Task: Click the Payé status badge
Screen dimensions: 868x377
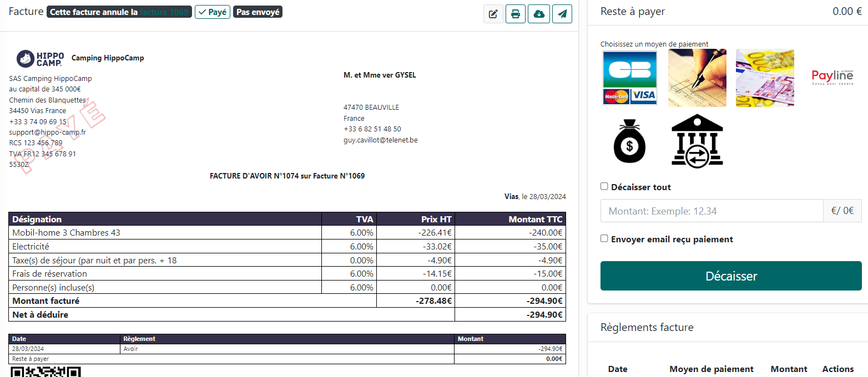Action: 213,12
